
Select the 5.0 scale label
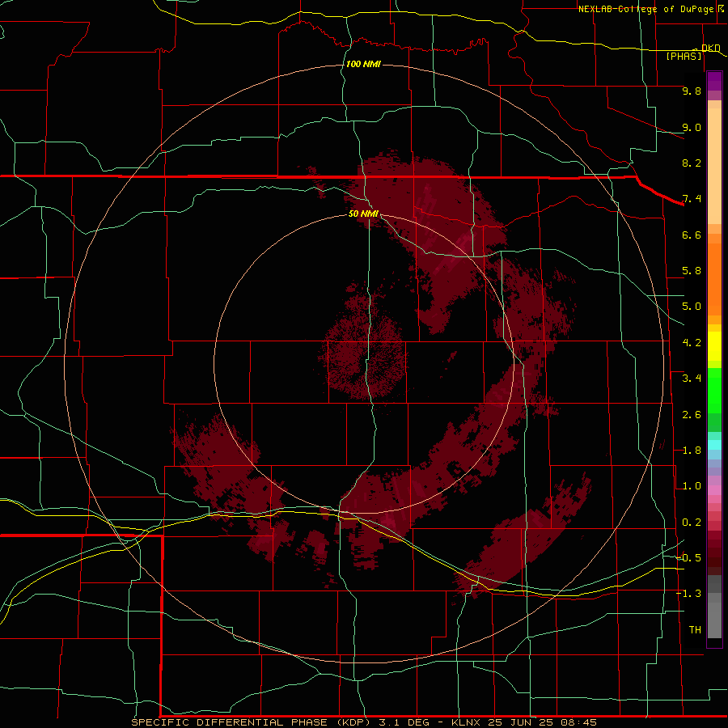(x=692, y=307)
